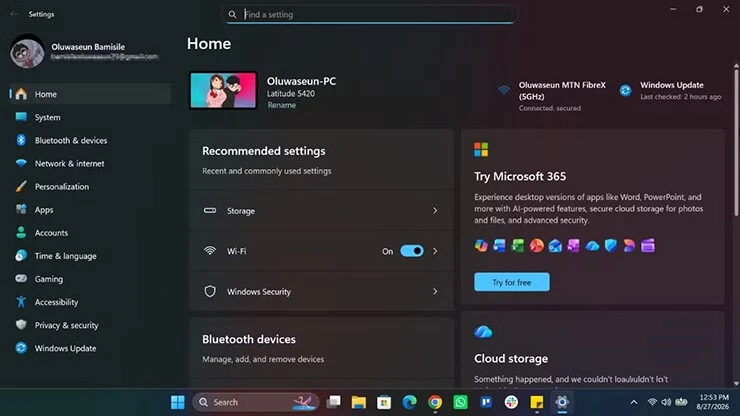Click the vertical scrollbar of settings page
The height and width of the screenshot is (416, 740).
click(736, 142)
